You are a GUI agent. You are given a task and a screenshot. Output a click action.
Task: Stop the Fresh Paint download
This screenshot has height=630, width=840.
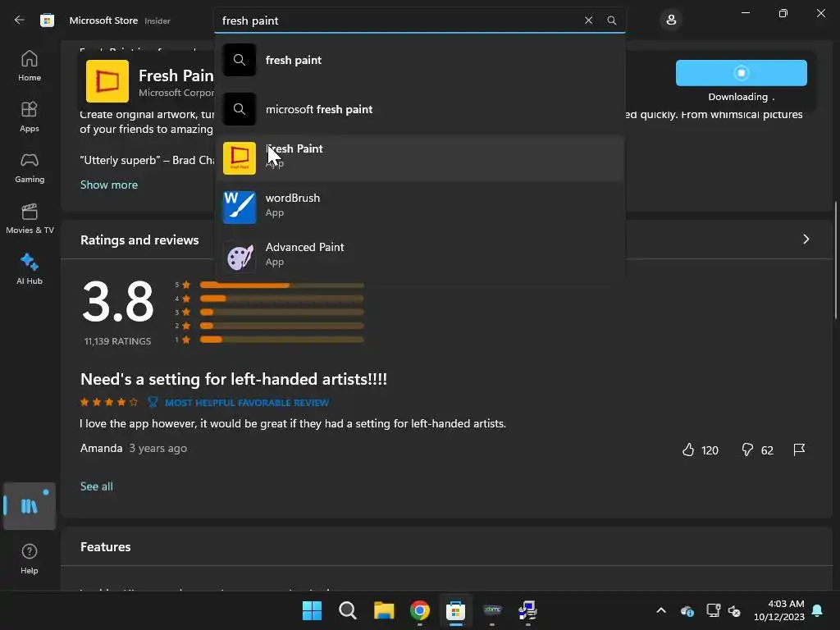point(741,73)
